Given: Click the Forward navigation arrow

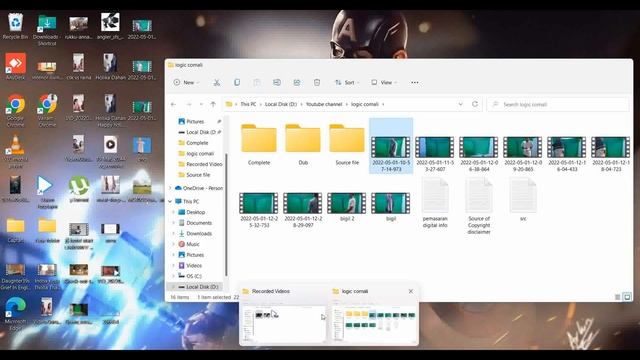Looking at the screenshot, I should tap(189, 104).
